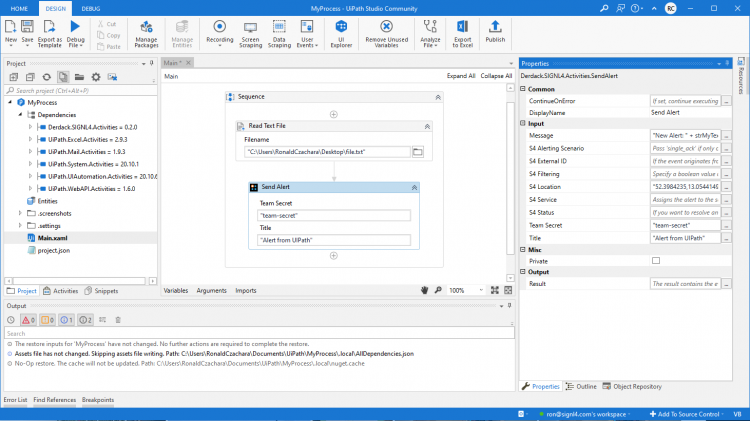Open the Variables tab
The height and width of the screenshot is (421, 750).
[x=176, y=290]
